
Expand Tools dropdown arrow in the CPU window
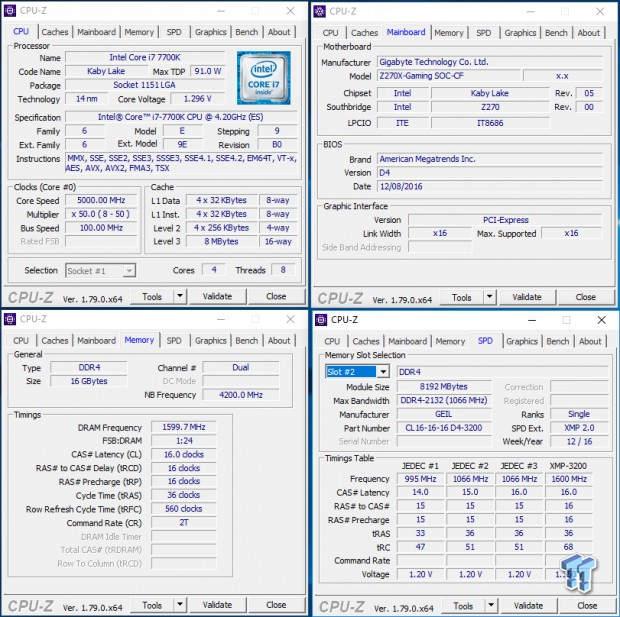pos(180,296)
